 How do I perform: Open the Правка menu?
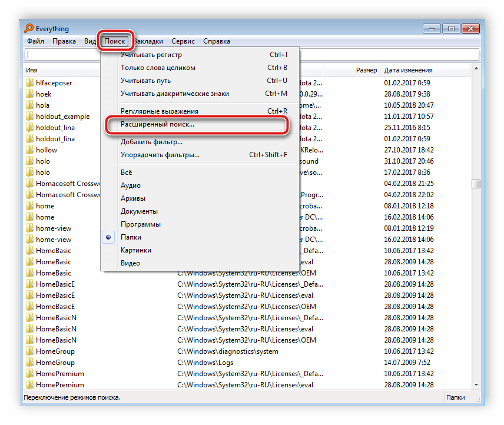coord(64,41)
